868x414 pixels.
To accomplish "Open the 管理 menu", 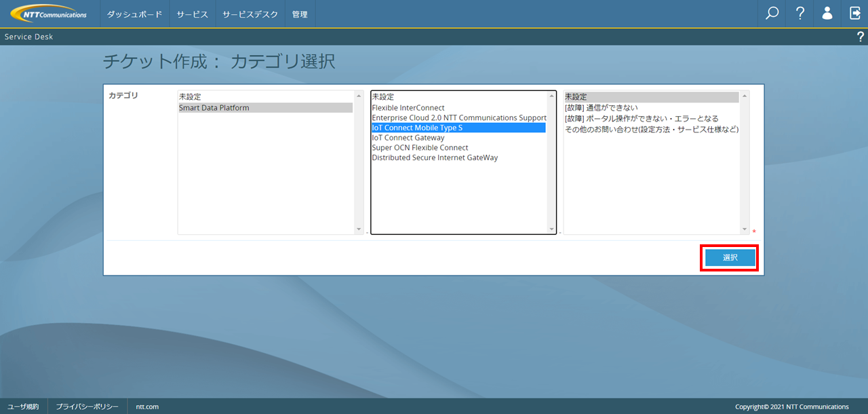I will [300, 14].
